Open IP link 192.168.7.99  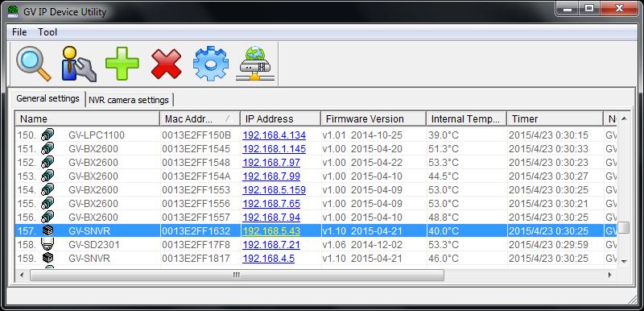(271, 176)
